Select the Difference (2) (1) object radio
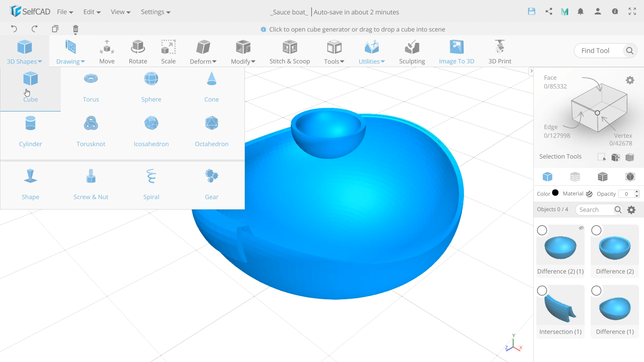 coord(542,230)
